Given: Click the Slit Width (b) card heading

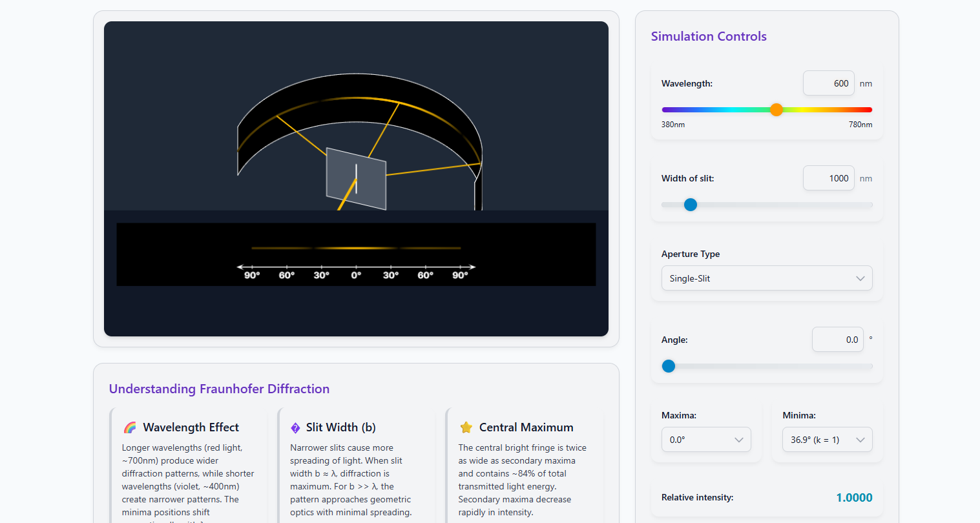Looking at the screenshot, I should coord(340,427).
